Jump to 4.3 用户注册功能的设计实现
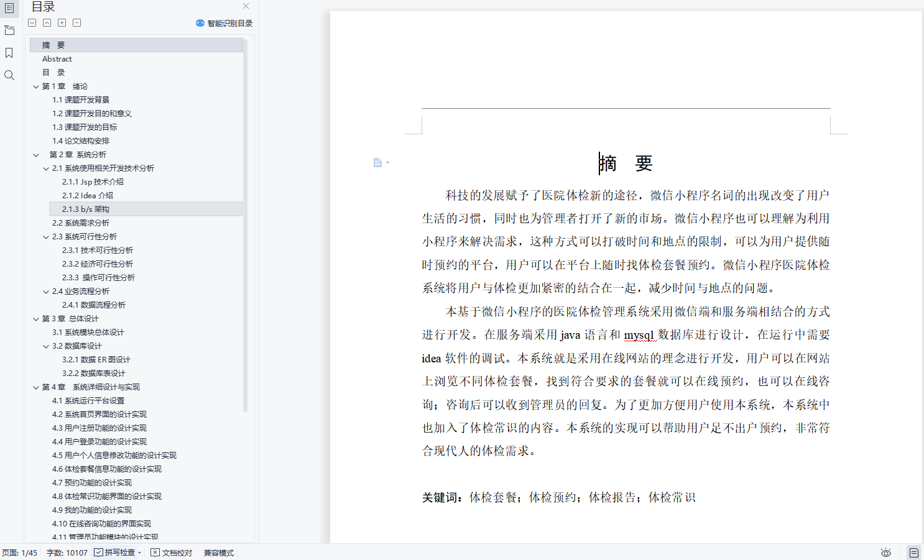Image resolution: width=924 pixels, height=560 pixels. click(99, 428)
